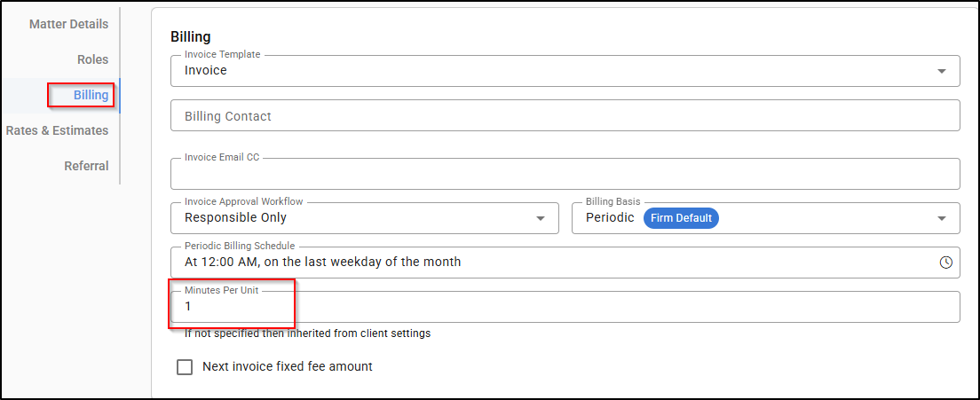Click into the Billing Contact field
The image size is (980, 400).
[x=565, y=116]
